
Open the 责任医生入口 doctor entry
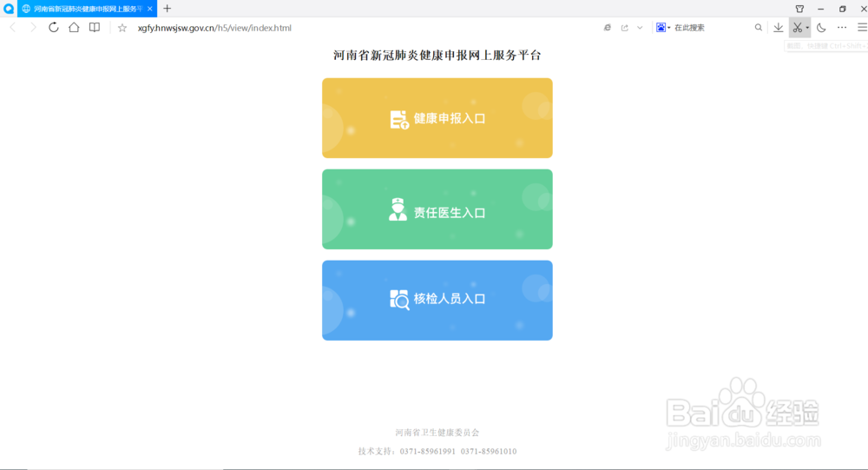click(x=437, y=209)
